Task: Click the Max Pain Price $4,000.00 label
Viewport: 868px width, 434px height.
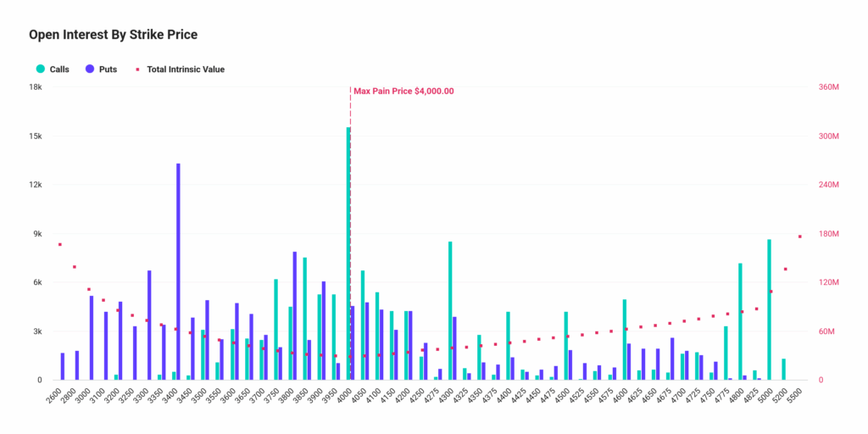Action: 403,92
